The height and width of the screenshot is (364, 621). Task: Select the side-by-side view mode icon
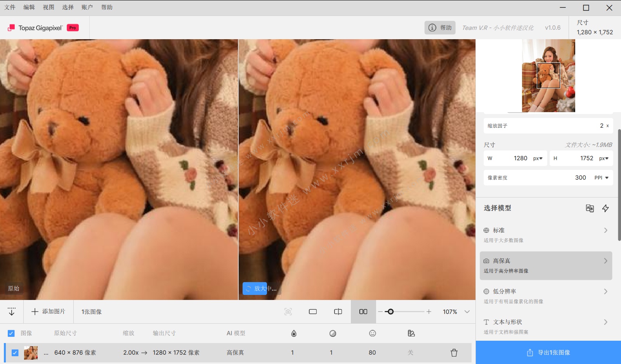pos(363,312)
